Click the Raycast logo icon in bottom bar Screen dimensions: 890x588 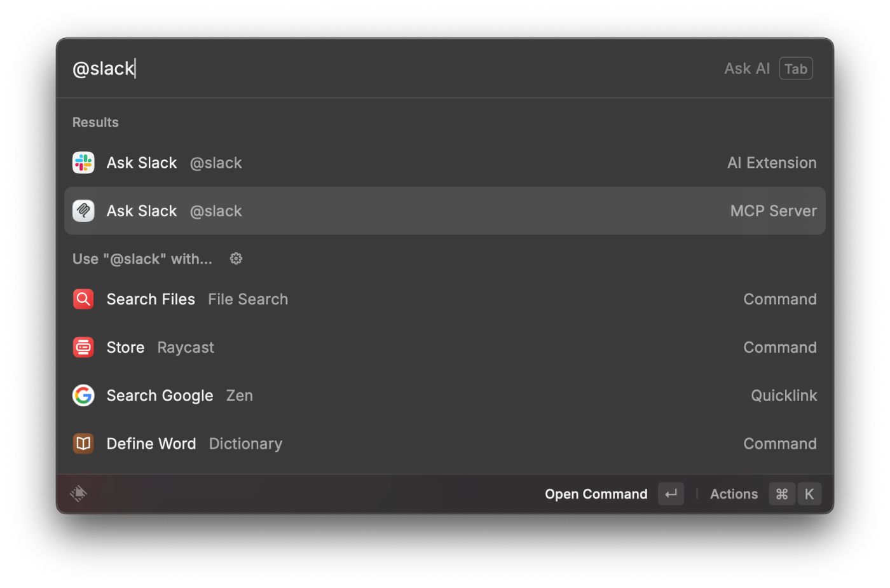(x=79, y=494)
